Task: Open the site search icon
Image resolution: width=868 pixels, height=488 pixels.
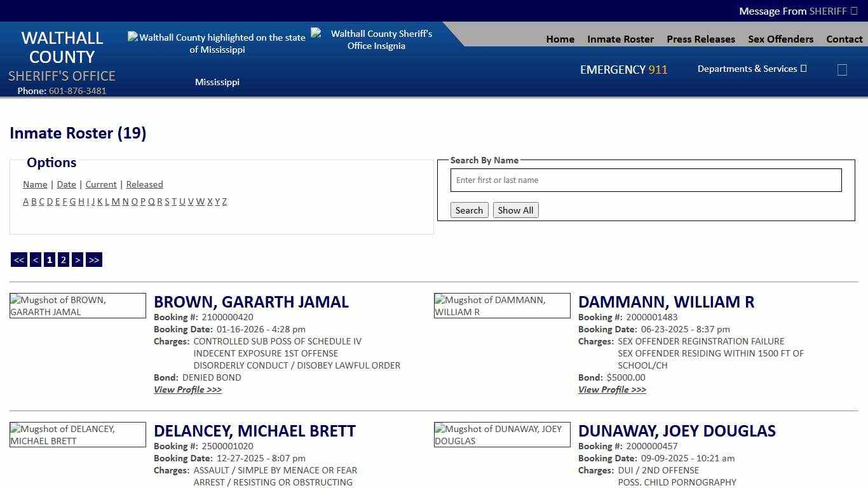Action: (842, 70)
